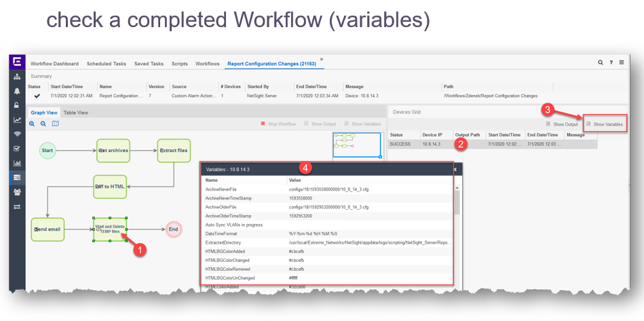
Task: Toggle the map overview icon
Action: click(x=56, y=124)
